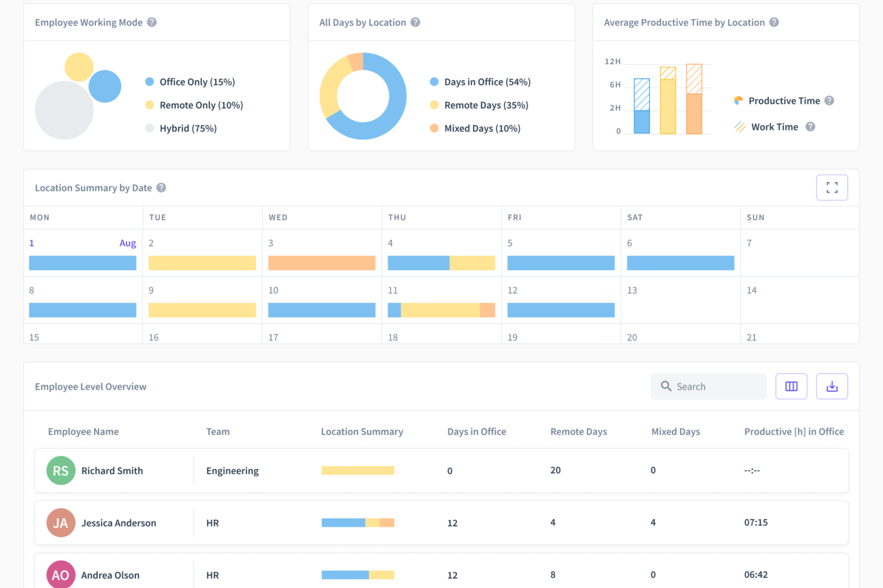883x588 pixels.
Task: Click the Search field in Employee Level Overview
Action: tap(709, 386)
